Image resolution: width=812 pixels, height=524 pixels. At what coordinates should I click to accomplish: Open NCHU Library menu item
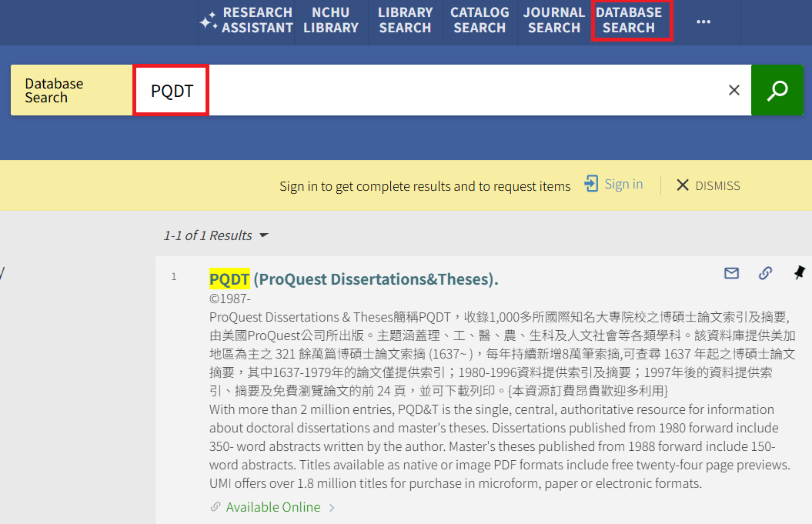coord(331,20)
